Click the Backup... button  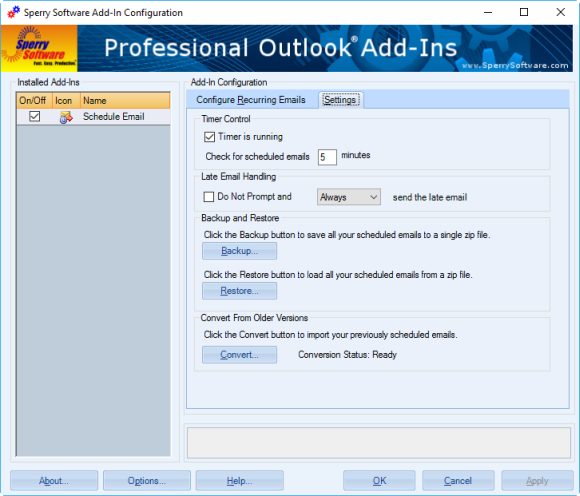click(x=239, y=251)
